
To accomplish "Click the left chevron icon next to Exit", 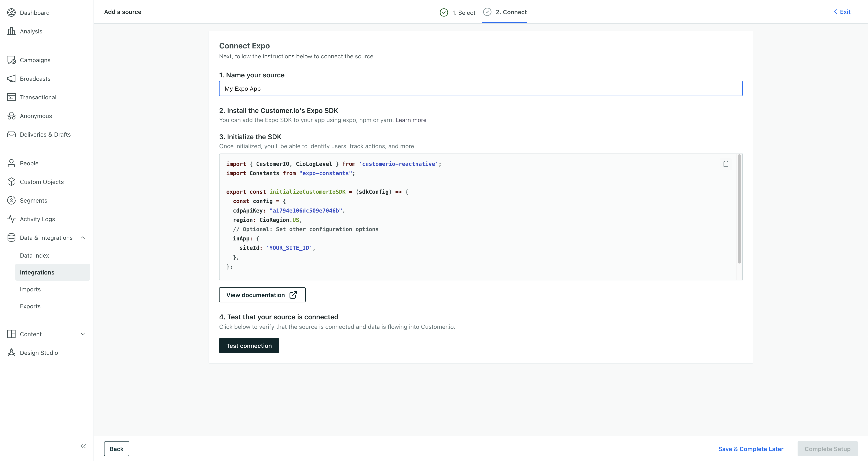I will click(835, 12).
